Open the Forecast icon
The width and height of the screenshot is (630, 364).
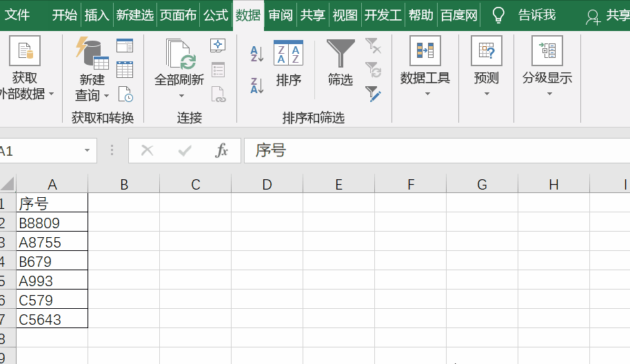click(x=487, y=50)
